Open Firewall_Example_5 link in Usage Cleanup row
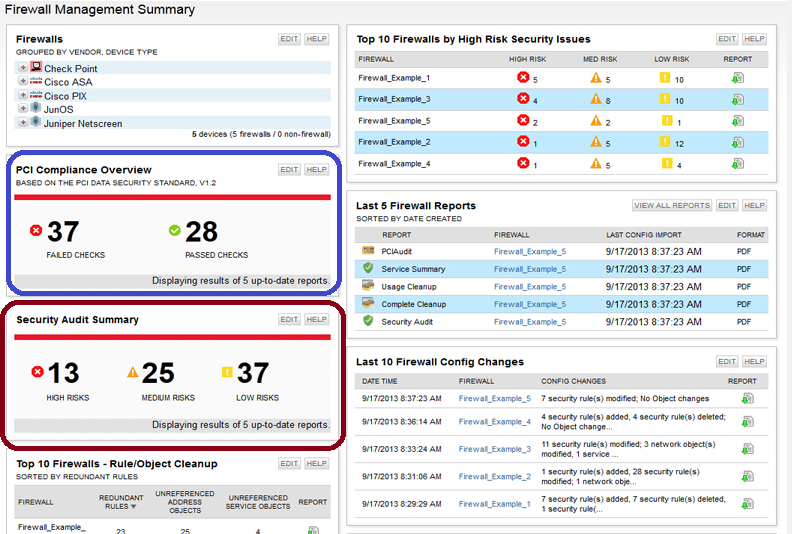Image resolution: width=792 pixels, height=534 pixels. point(530,287)
